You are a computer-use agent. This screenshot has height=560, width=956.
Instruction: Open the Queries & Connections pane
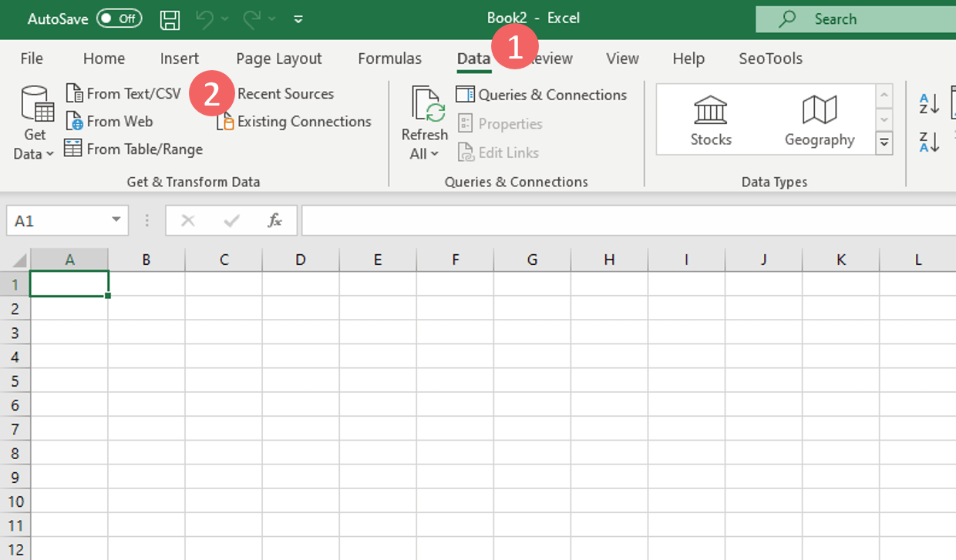click(x=542, y=94)
